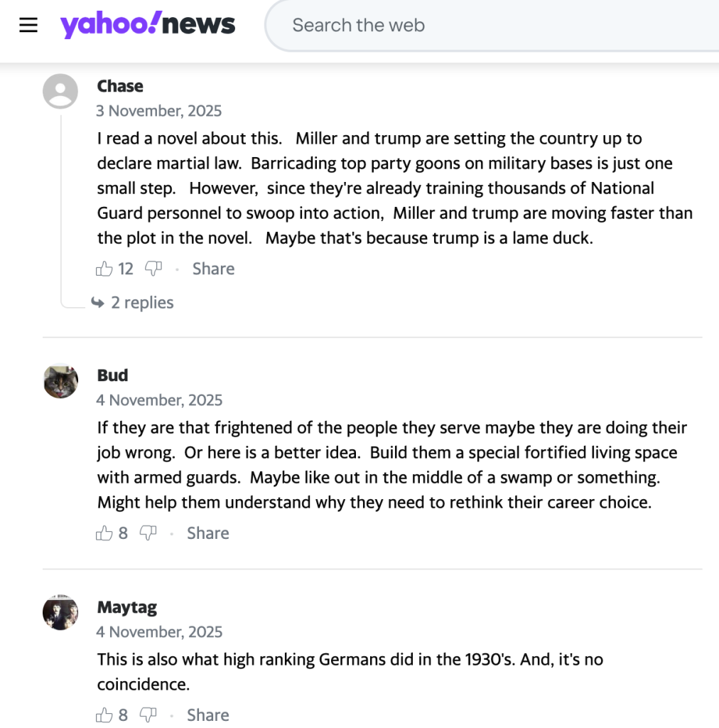Open Bud's cat avatar picture
Image resolution: width=719 pixels, height=728 pixels.
60,382
